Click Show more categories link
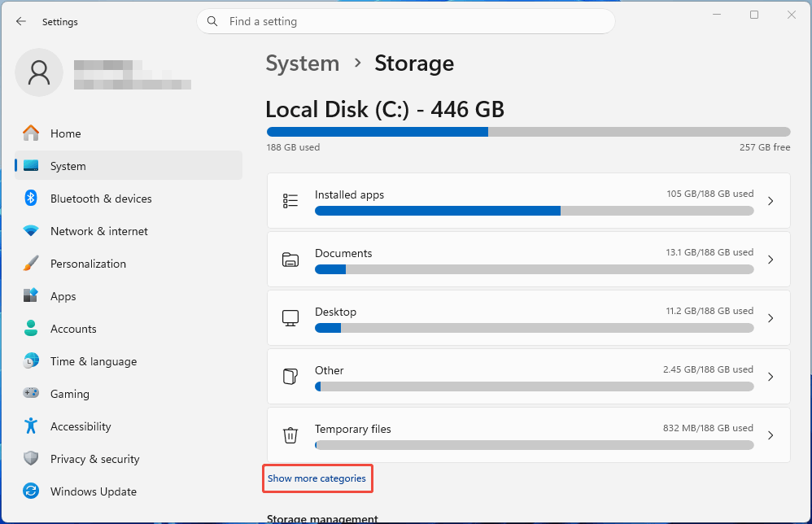The width and height of the screenshot is (812, 524). point(317,478)
